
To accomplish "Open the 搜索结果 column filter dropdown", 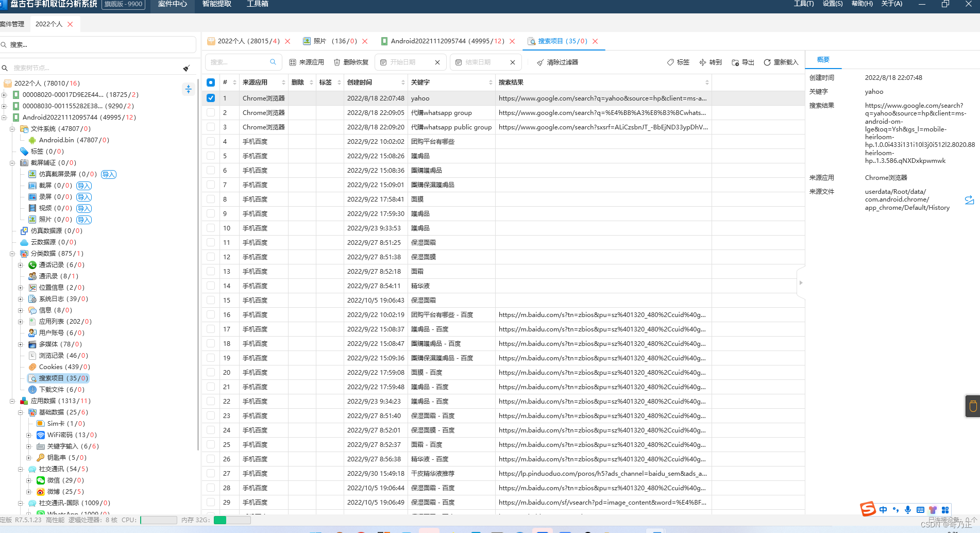I will (x=707, y=82).
